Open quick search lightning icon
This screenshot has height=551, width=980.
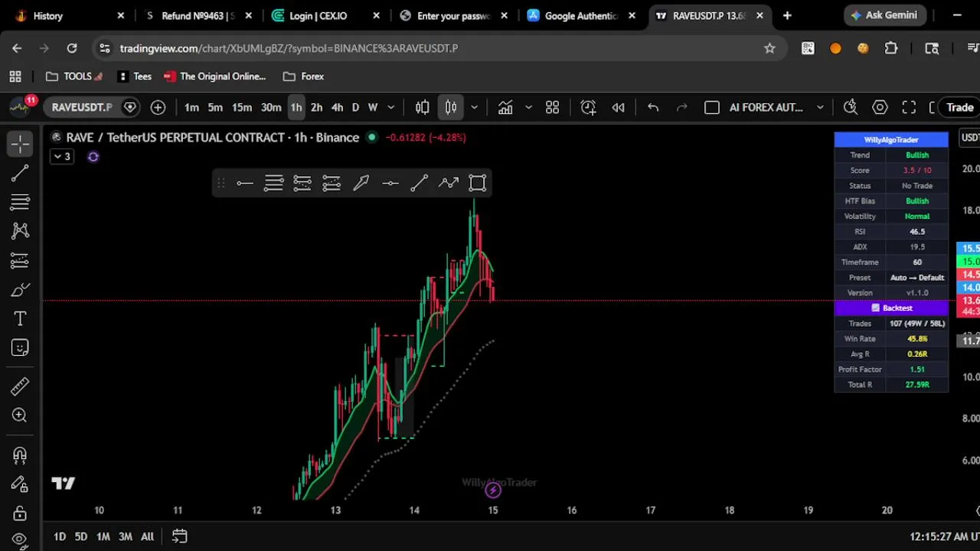851,108
